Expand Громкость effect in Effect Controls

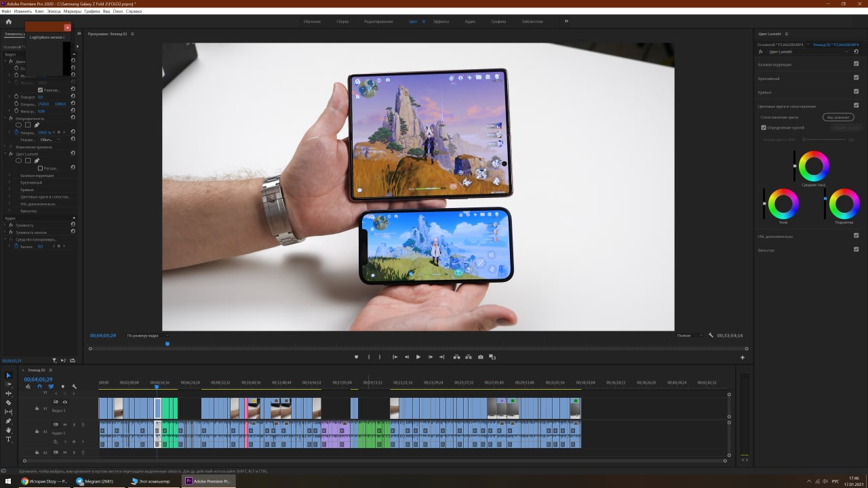click(5, 225)
